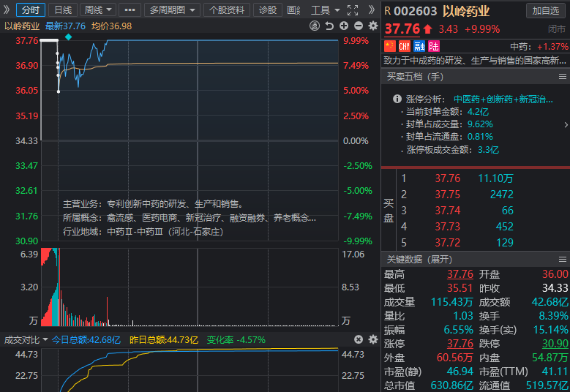The image size is (570, 392).
Task: Open the 周线 period dropdown
Action: [x=98, y=10]
